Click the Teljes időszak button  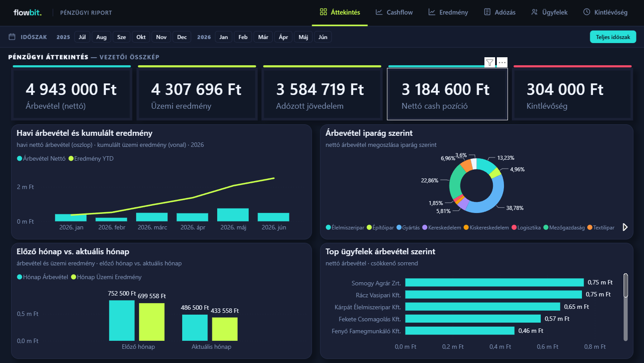[613, 37]
